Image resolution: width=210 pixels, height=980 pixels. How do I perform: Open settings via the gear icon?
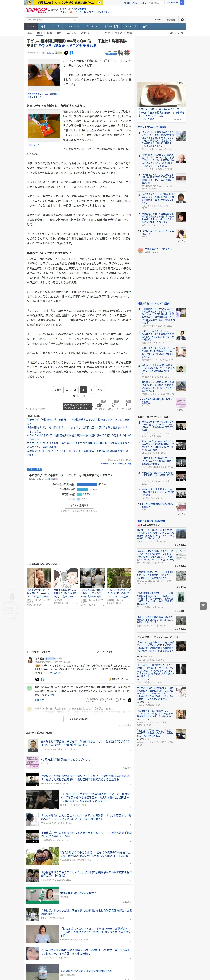pos(182,20)
